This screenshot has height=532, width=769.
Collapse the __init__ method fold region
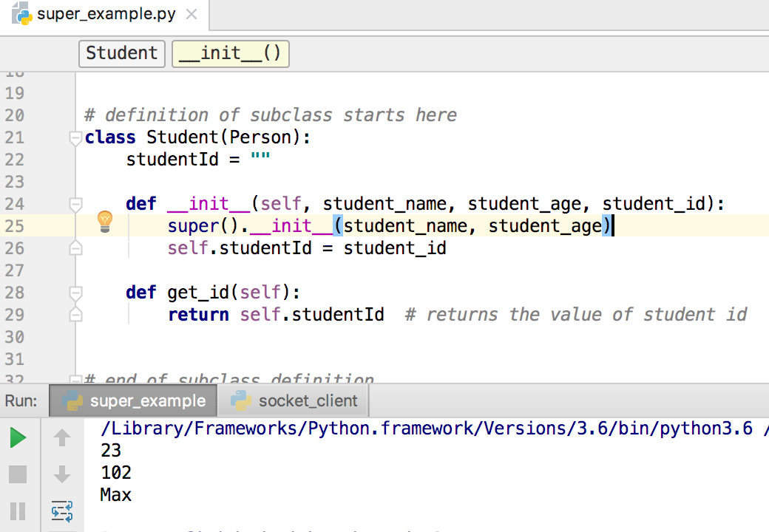[75, 204]
